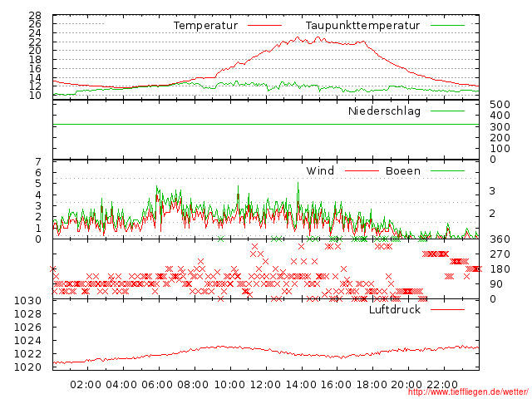Screen dimensions: 532x399
Task: Click the 12:00 time axis label
Action: pyautogui.click(x=265, y=385)
